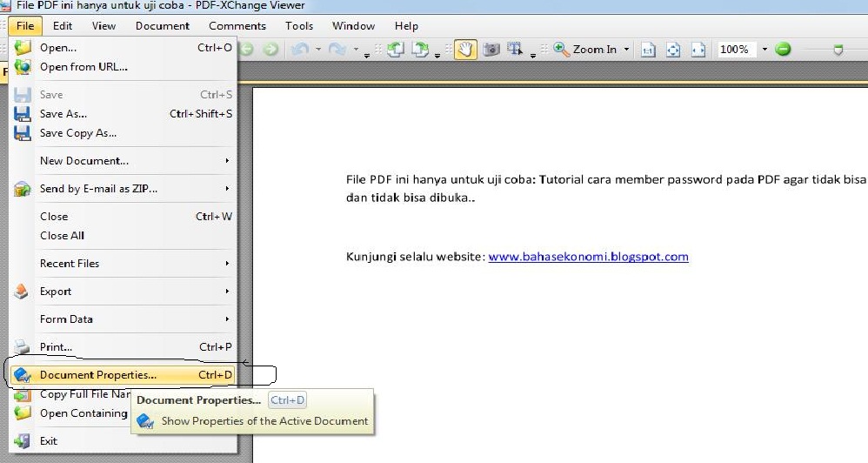Image resolution: width=868 pixels, height=463 pixels.
Task: Click the Exit icon in File menu
Action: tap(22, 441)
